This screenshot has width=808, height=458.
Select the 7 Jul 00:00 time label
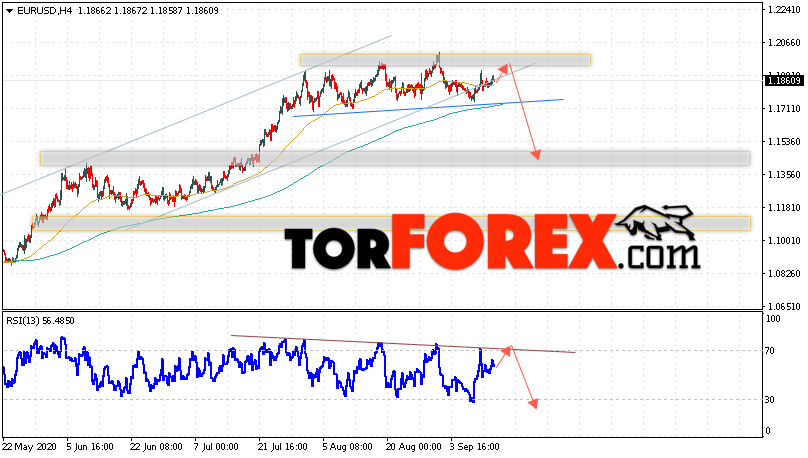click(215, 447)
